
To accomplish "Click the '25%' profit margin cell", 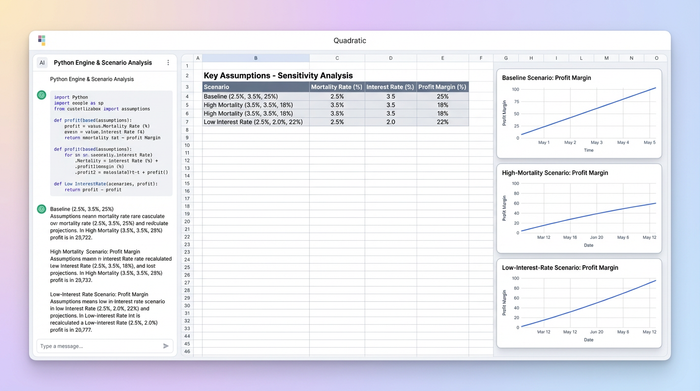I will pyautogui.click(x=442, y=96).
